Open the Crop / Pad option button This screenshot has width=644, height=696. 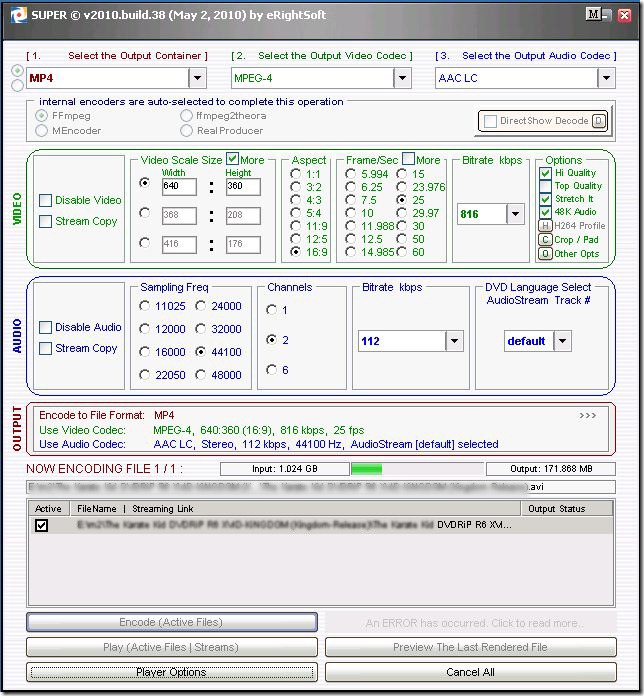tap(545, 240)
